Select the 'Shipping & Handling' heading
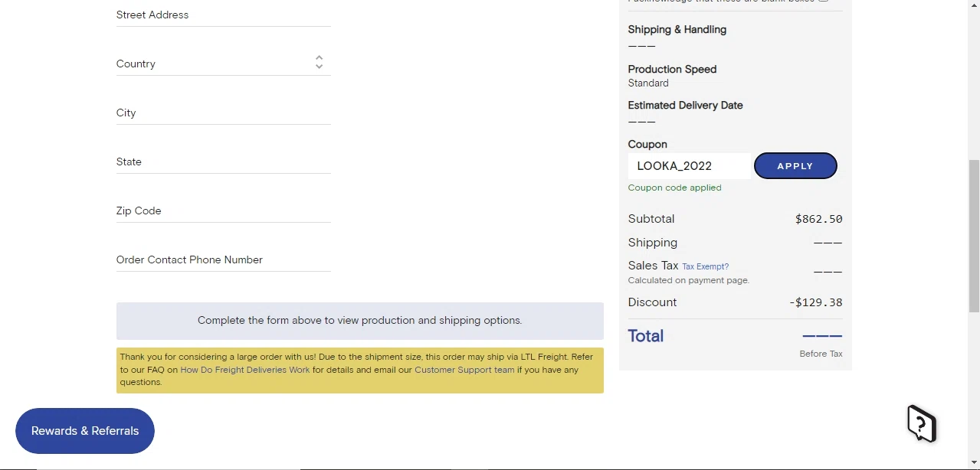This screenshot has width=980, height=470. (x=677, y=30)
